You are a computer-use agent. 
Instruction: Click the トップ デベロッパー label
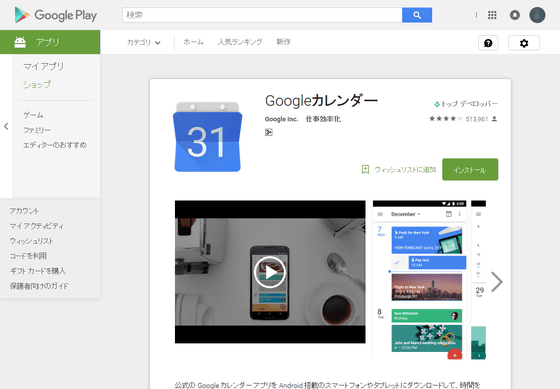point(469,104)
